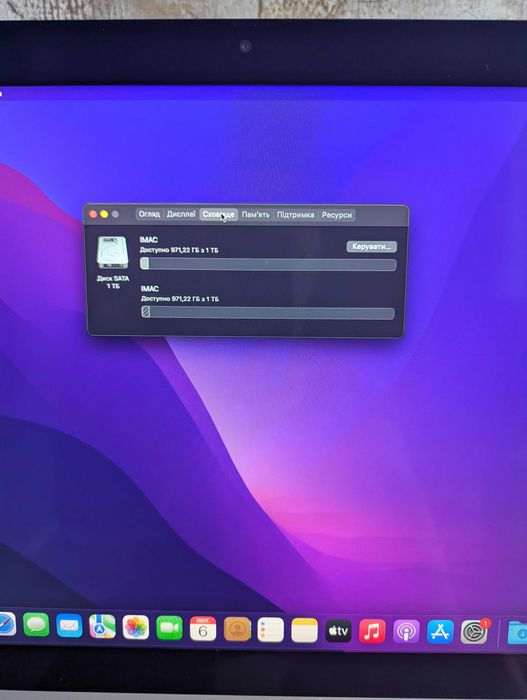The image size is (527, 700).
Task: Click the second IMAC storage usage bar
Action: pos(268,313)
